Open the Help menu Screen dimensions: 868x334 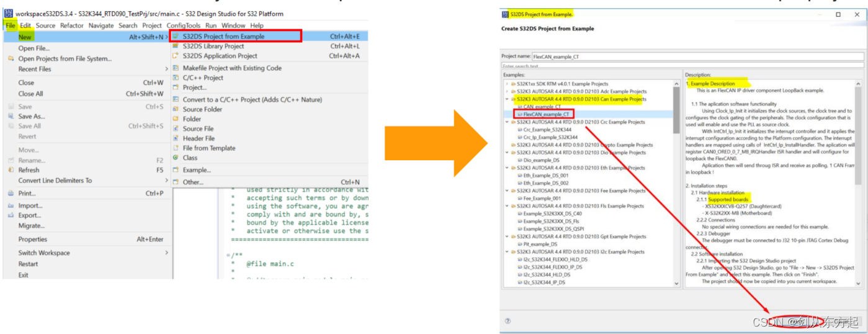257,25
